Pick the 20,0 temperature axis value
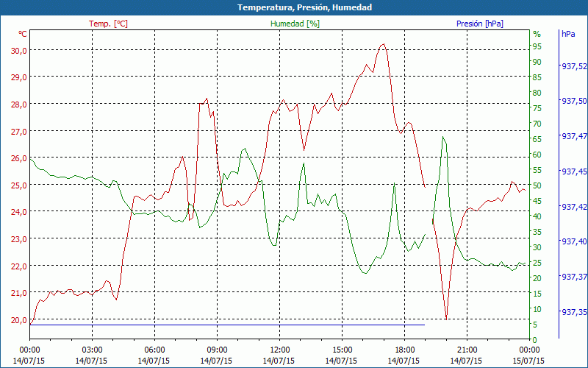Image resolution: width=588 pixels, height=368 pixels. pos(19,320)
